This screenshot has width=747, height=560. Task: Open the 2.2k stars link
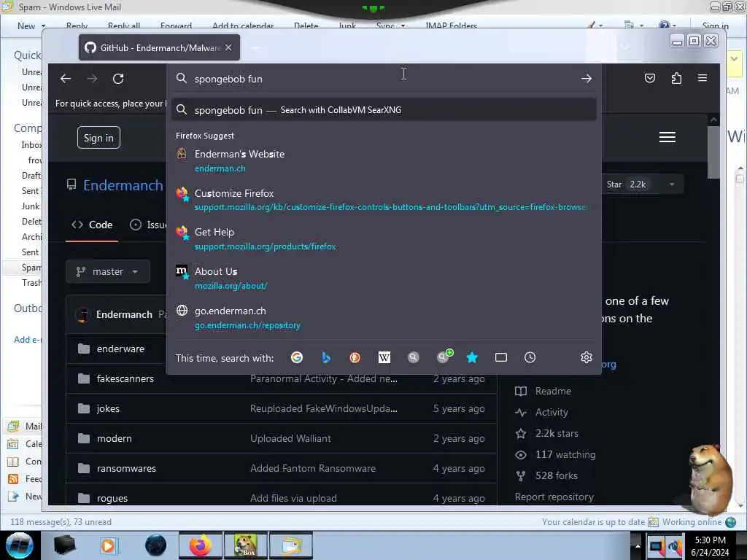(557, 433)
